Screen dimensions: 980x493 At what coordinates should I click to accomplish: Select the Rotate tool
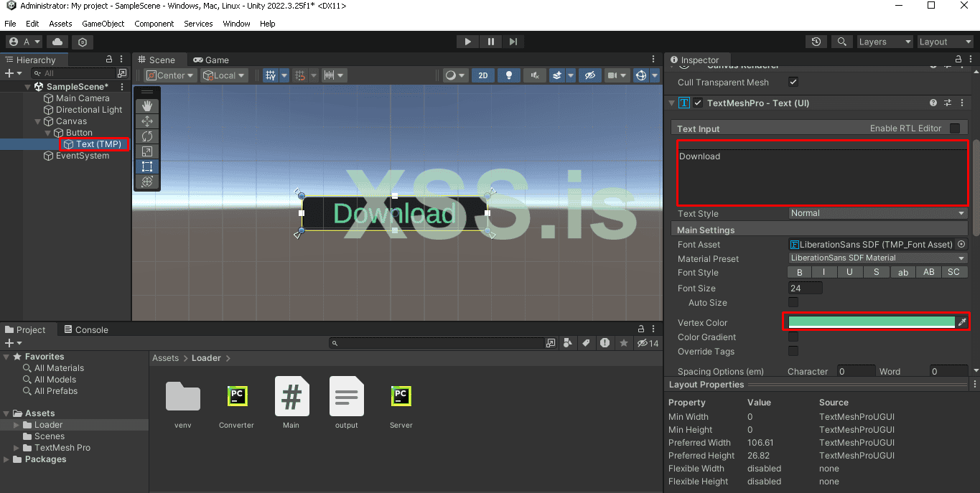pos(146,136)
